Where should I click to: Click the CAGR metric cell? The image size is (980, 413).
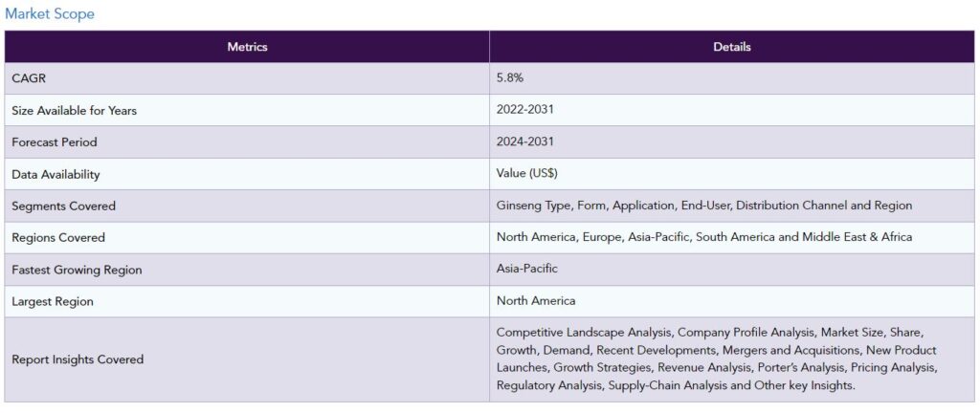[247, 78]
